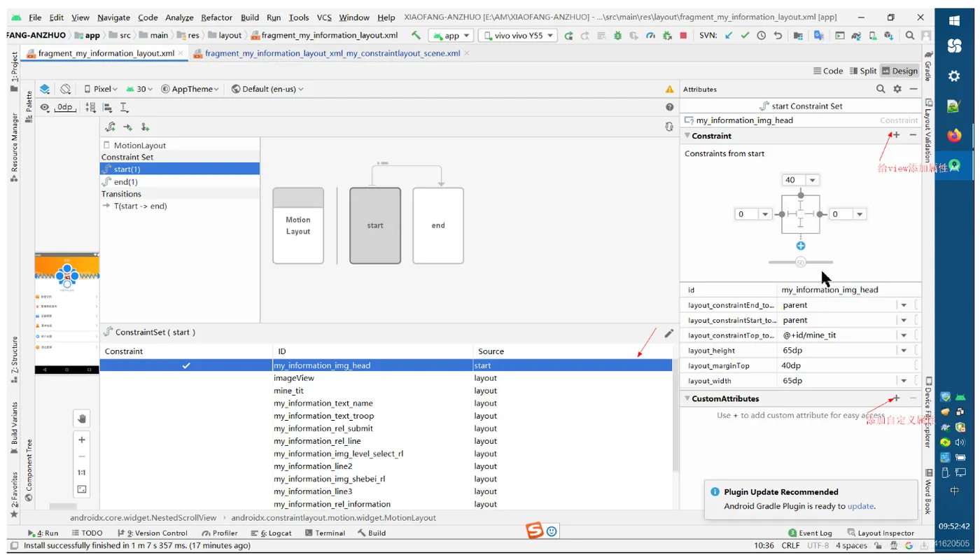980x560 pixels.
Task: Add a constraint attribute with plus
Action: tap(897, 135)
